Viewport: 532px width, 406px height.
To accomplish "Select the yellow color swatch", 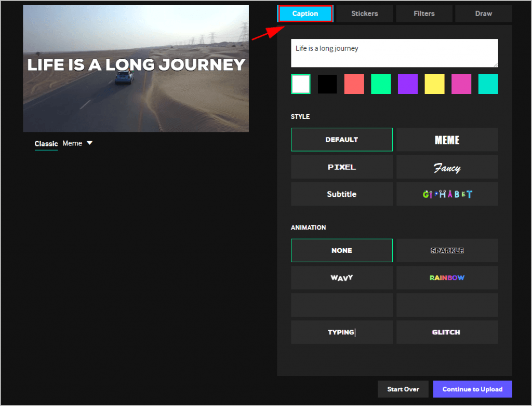I will (x=434, y=84).
